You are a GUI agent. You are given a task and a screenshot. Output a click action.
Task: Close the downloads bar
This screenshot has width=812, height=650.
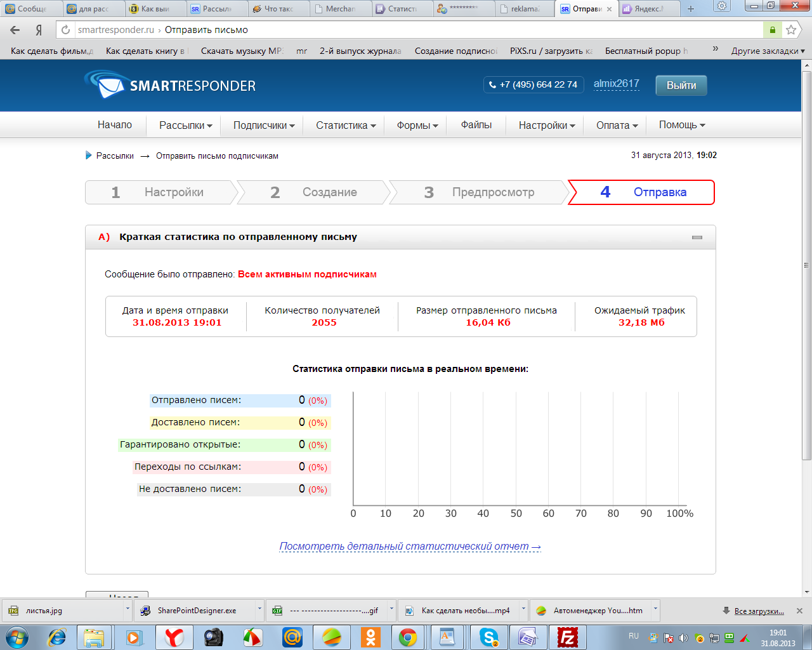[799, 611]
